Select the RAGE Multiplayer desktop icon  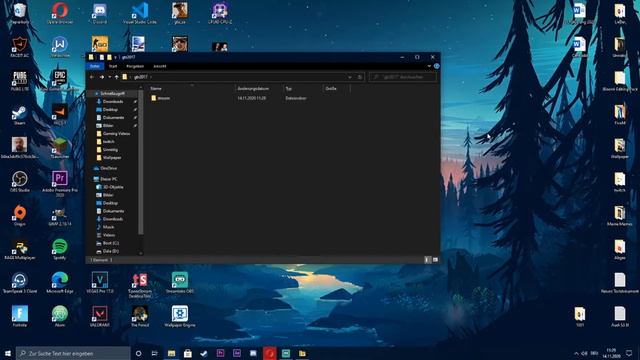[x=20, y=249]
